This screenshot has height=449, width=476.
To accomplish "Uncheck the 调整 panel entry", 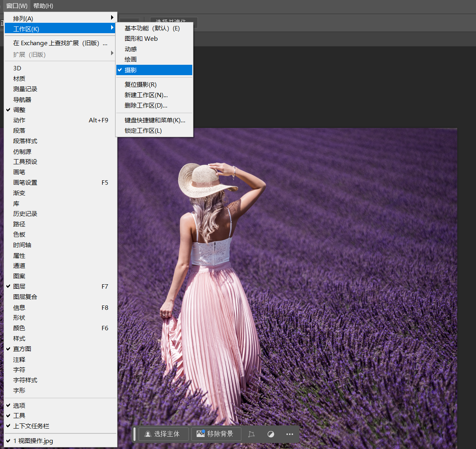I will pos(19,110).
